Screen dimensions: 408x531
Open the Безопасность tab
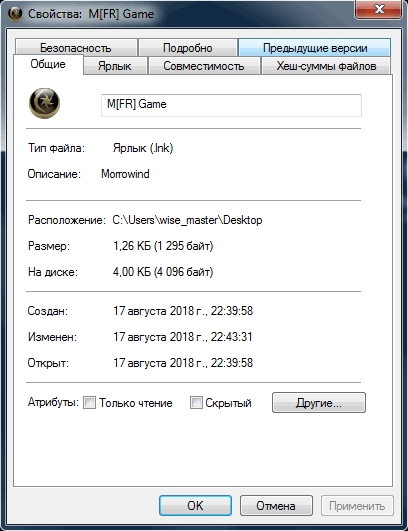(x=76, y=48)
